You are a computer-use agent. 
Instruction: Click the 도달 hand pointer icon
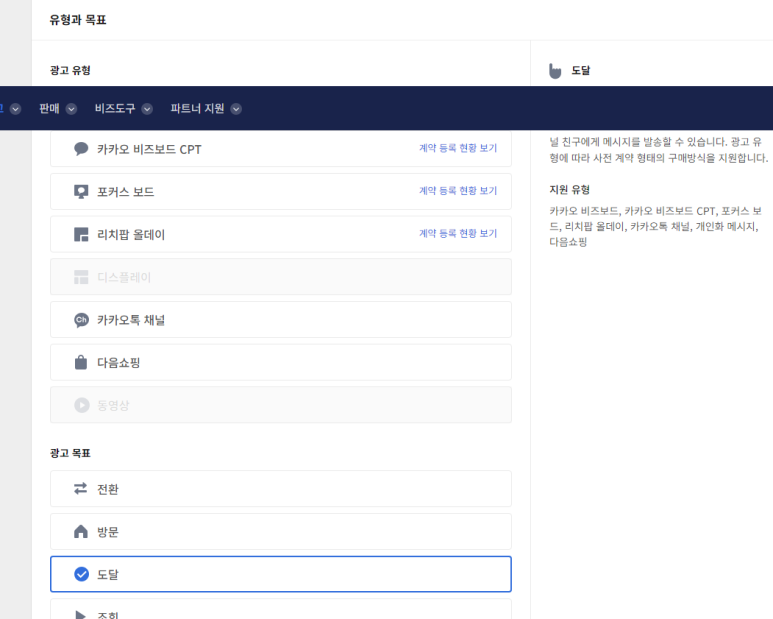555,71
